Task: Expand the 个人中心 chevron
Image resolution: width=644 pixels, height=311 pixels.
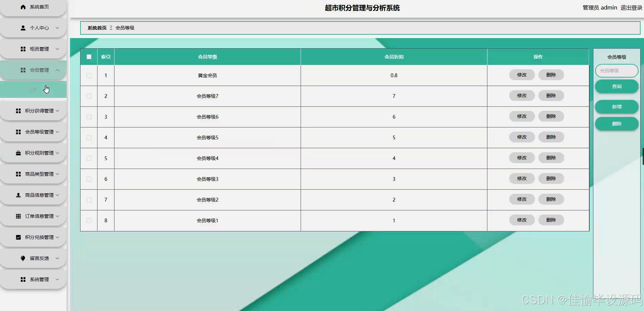Action: [57, 28]
